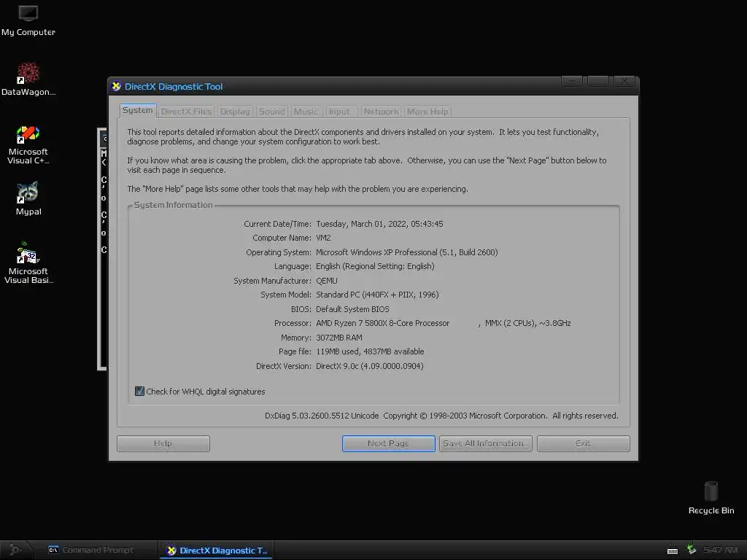Click the Next Page button
Image resolution: width=747 pixels, height=560 pixels.
pos(388,443)
